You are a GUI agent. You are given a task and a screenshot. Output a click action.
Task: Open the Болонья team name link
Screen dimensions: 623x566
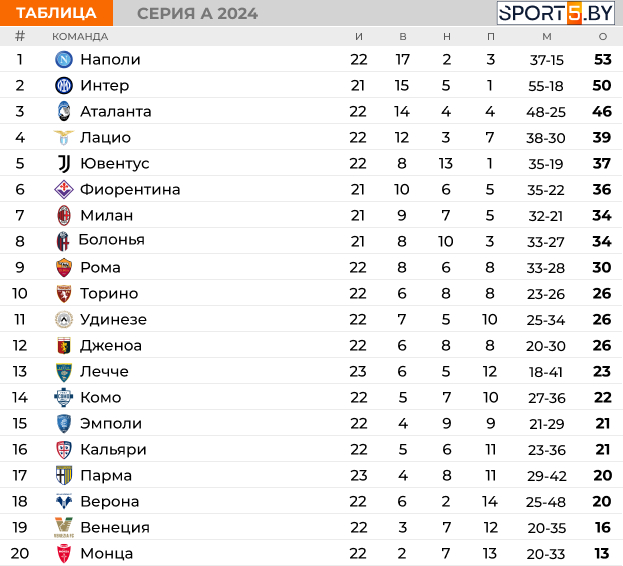tap(112, 240)
